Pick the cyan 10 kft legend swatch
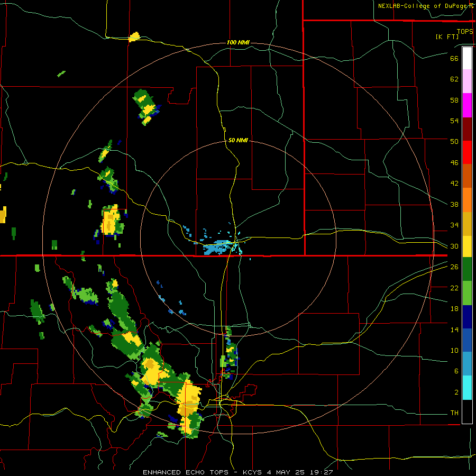The height and width of the screenshot is (476, 476). click(x=467, y=388)
